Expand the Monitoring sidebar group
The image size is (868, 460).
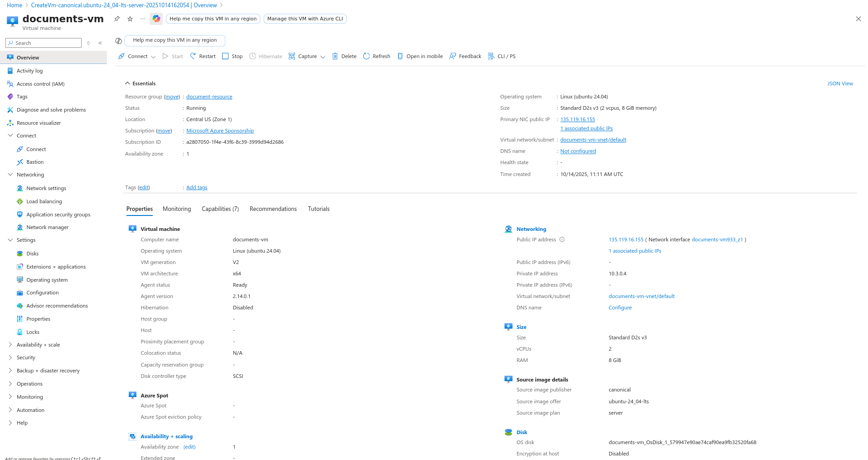point(10,397)
